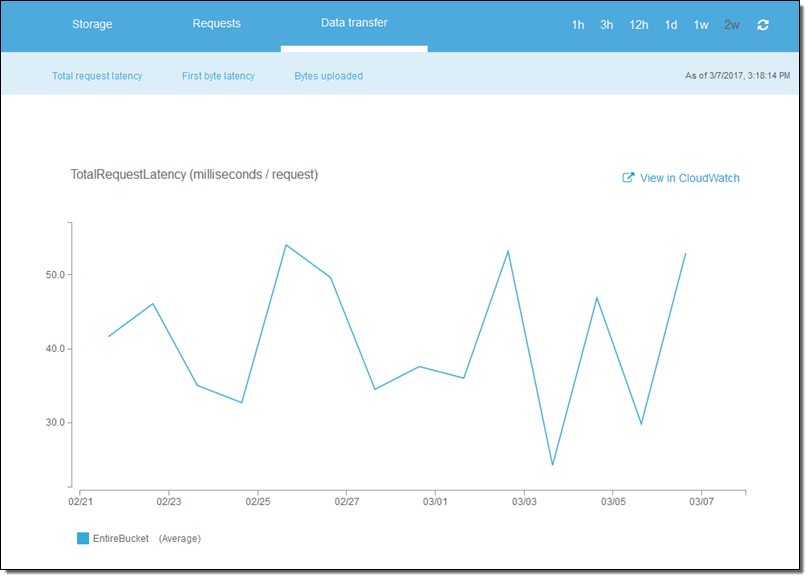Click the EntireBucket blue legend swatch

(83, 538)
